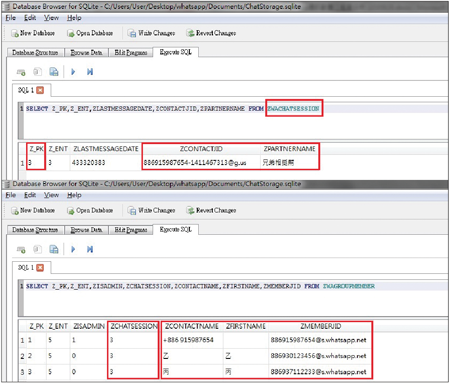The height and width of the screenshot is (384, 450).
Task: Click execute current line icon in ZWAGROUPMEMBER window
Action: 90,249
